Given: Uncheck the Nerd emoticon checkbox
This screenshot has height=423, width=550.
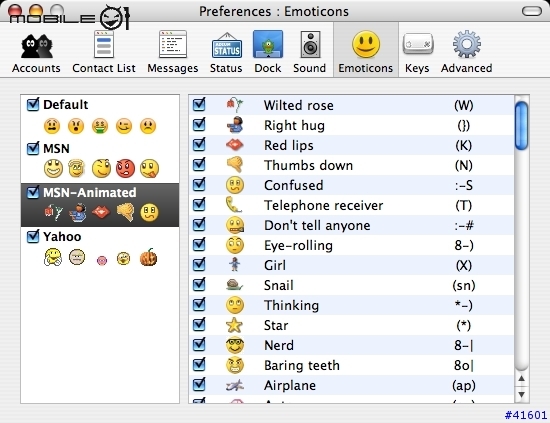Looking at the screenshot, I should click(x=199, y=344).
